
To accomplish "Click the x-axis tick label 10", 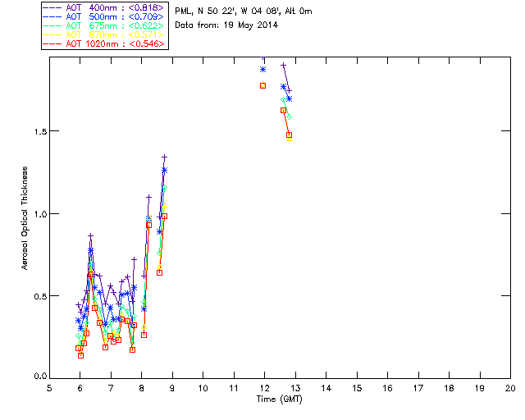I will [x=203, y=389].
